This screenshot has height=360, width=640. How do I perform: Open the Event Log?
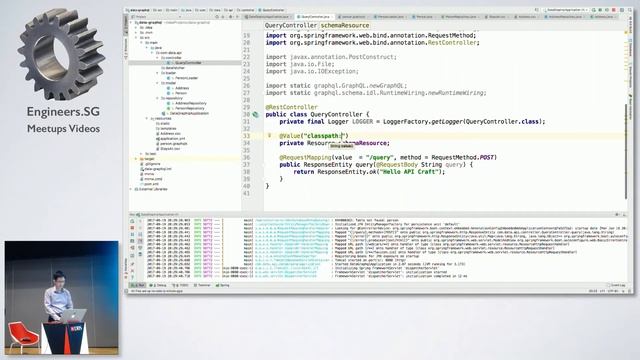point(616,285)
